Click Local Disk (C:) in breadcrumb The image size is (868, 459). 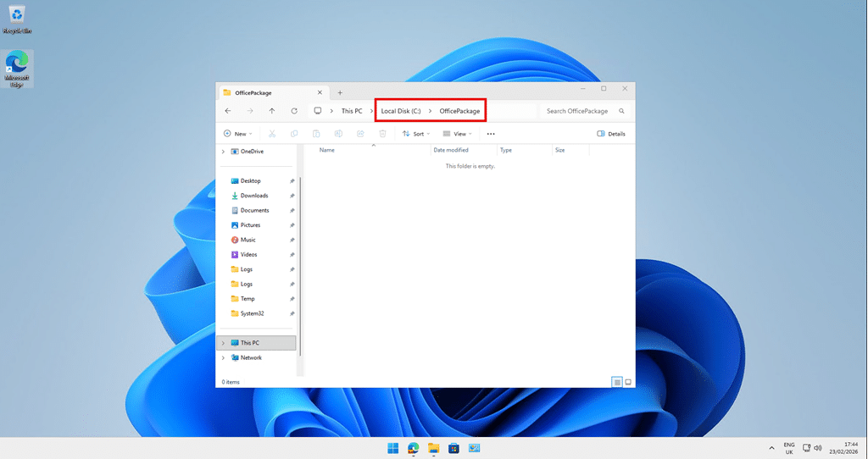click(x=401, y=111)
